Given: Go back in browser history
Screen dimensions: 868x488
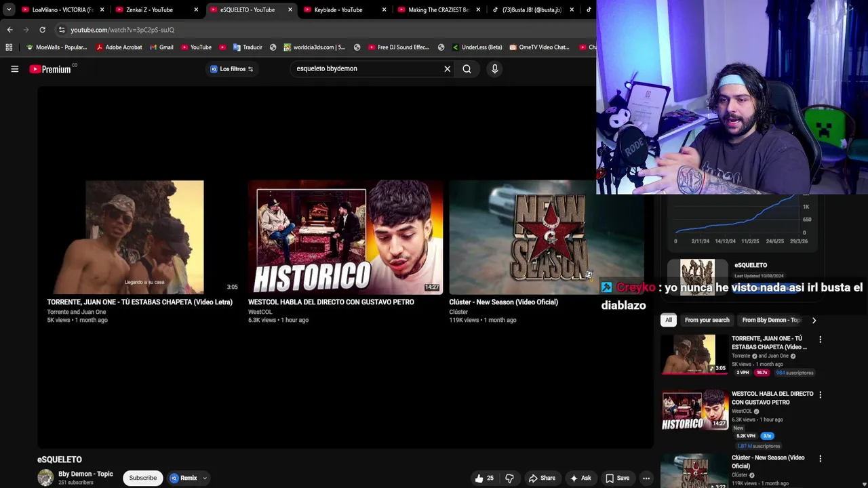Looking at the screenshot, I should [9, 30].
